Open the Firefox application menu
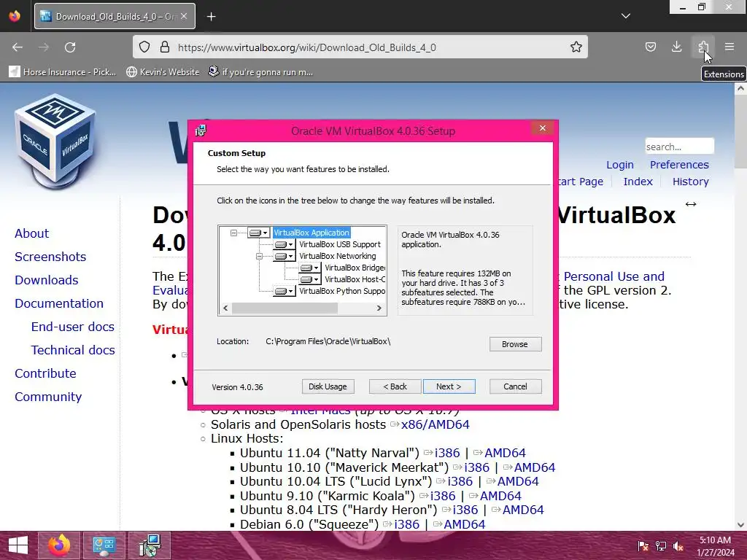This screenshot has width=747, height=560. point(729,47)
